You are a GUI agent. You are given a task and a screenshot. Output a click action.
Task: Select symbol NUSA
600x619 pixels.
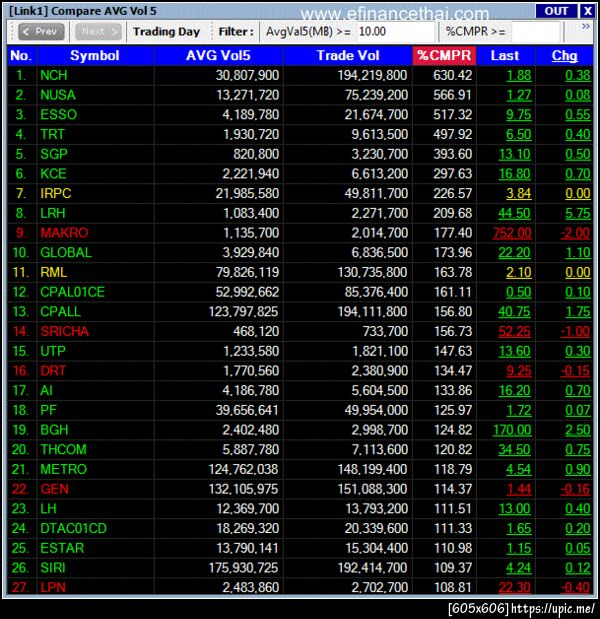pos(58,95)
